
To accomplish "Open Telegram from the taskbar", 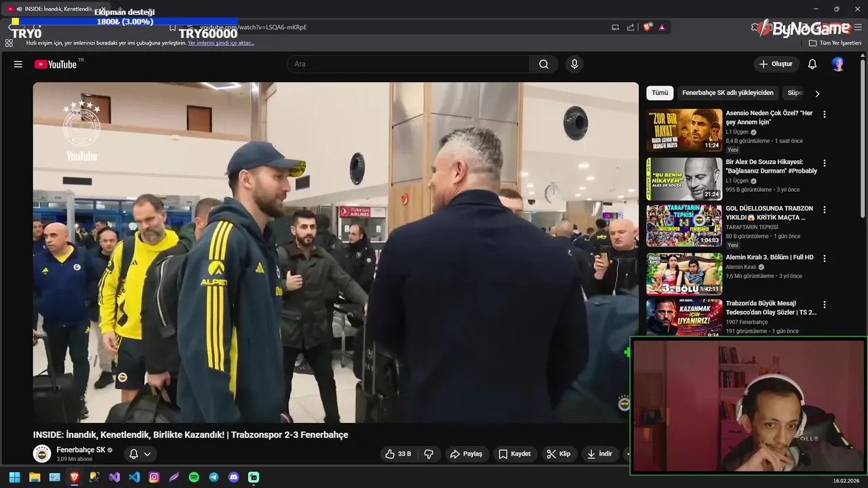I will pos(214,477).
